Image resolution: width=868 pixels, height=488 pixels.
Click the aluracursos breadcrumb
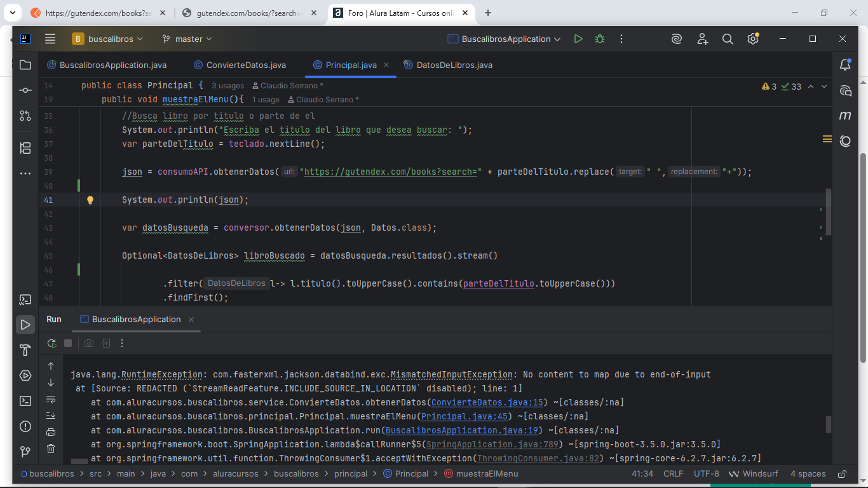pos(235,474)
